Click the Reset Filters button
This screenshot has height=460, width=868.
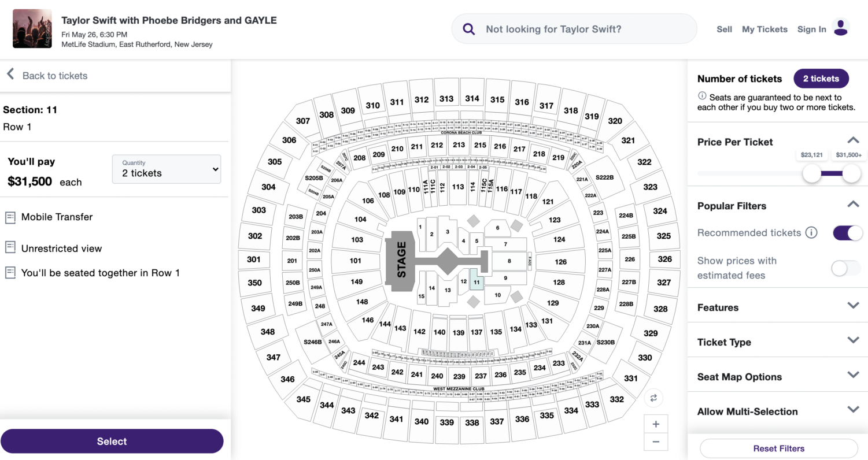click(778, 448)
